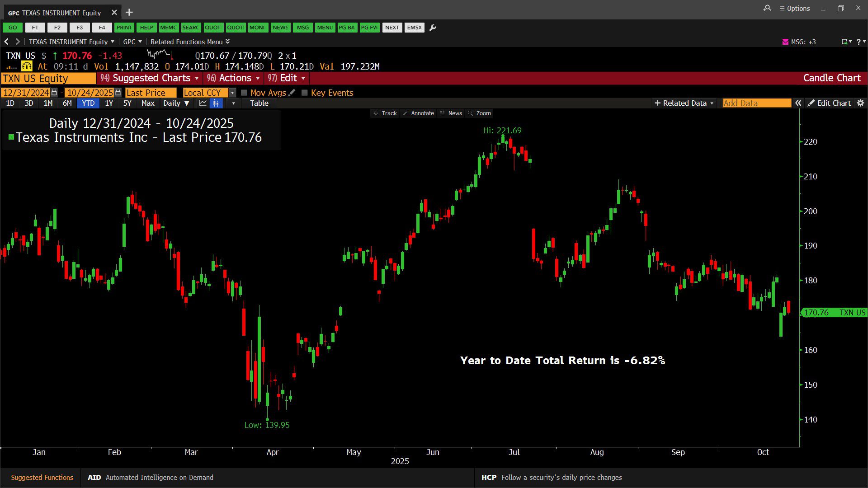868x488 pixels.
Task: Expand the Daily periodicity dropdown
Action: (176, 103)
